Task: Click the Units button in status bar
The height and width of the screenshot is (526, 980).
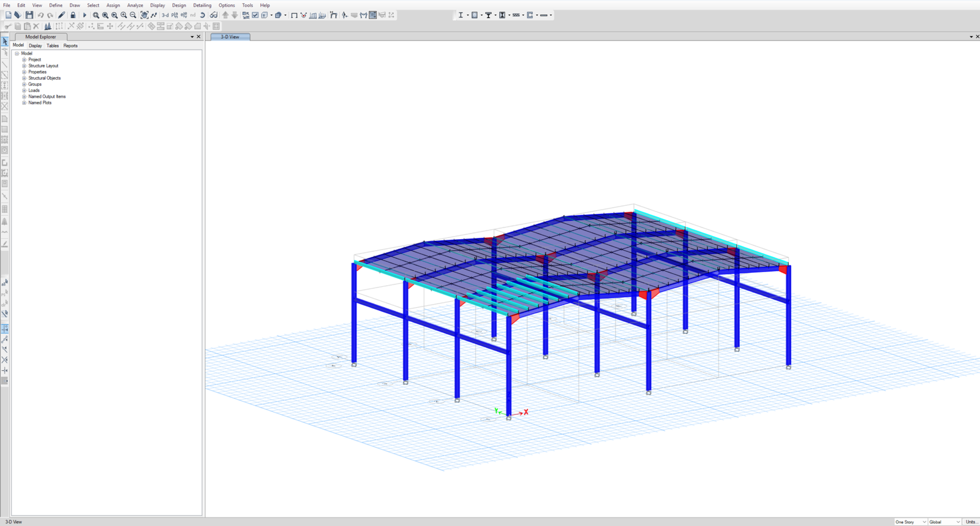Action: pyautogui.click(x=971, y=522)
